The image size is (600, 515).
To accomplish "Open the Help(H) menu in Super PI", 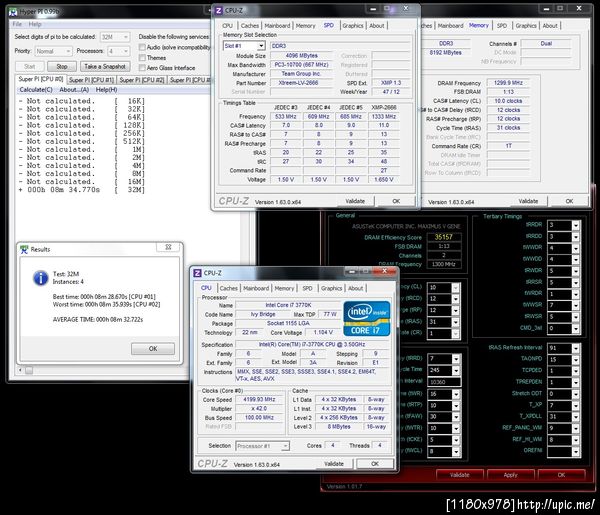I will pos(106,90).
